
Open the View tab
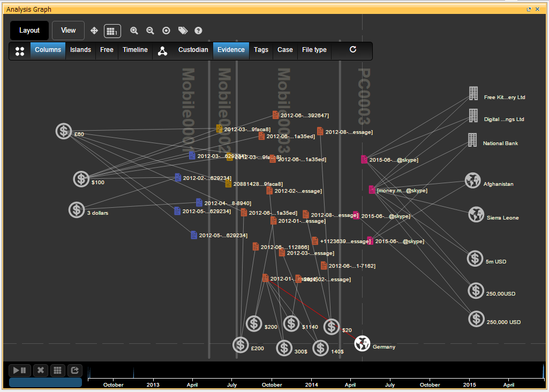point(68,31)
